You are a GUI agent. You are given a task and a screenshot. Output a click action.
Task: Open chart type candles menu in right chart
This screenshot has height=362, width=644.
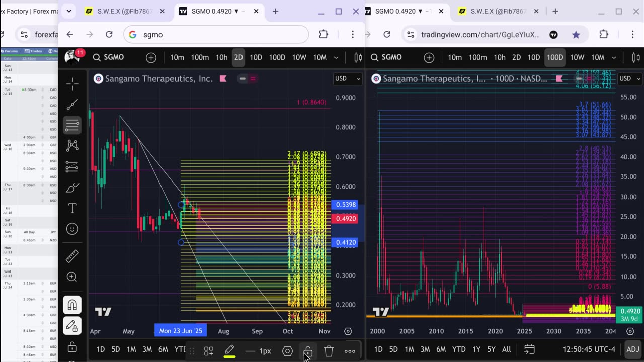(x=636, y=57)
